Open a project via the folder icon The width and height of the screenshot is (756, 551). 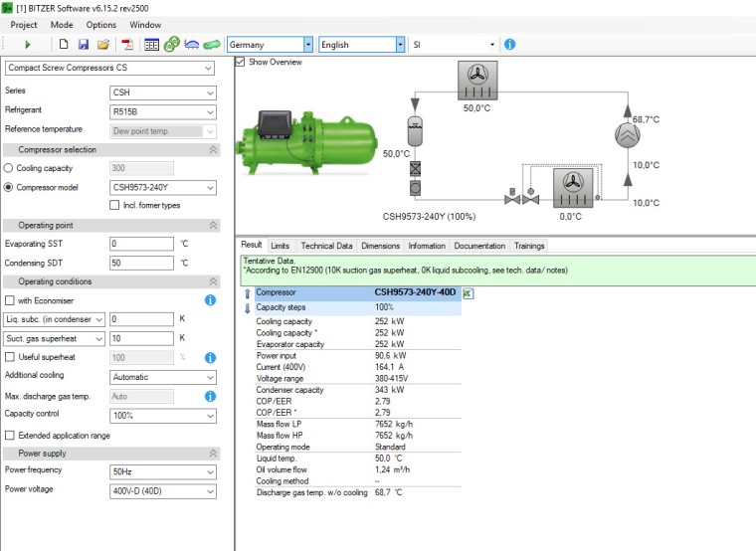point(103,45)
